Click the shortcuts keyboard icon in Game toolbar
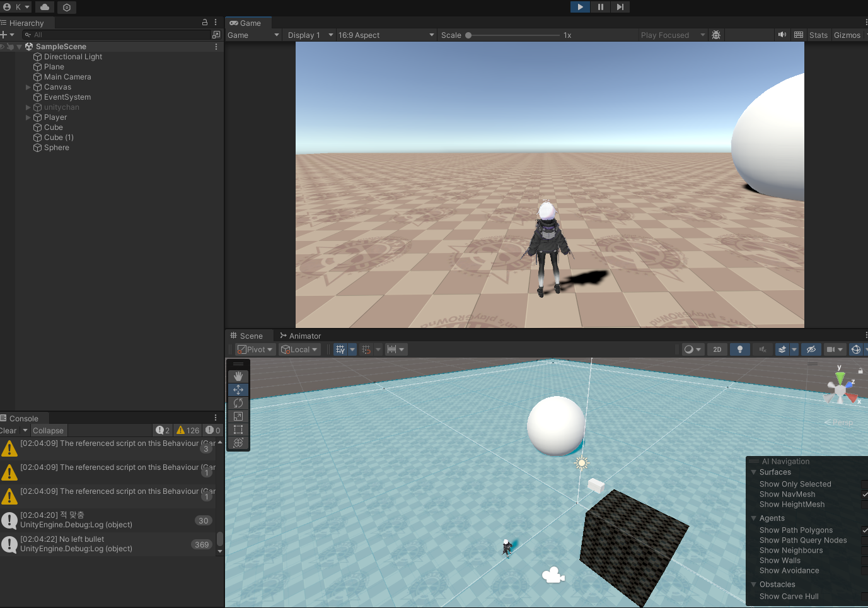Screen dimensions: 868x608 (x=799, y=35)
